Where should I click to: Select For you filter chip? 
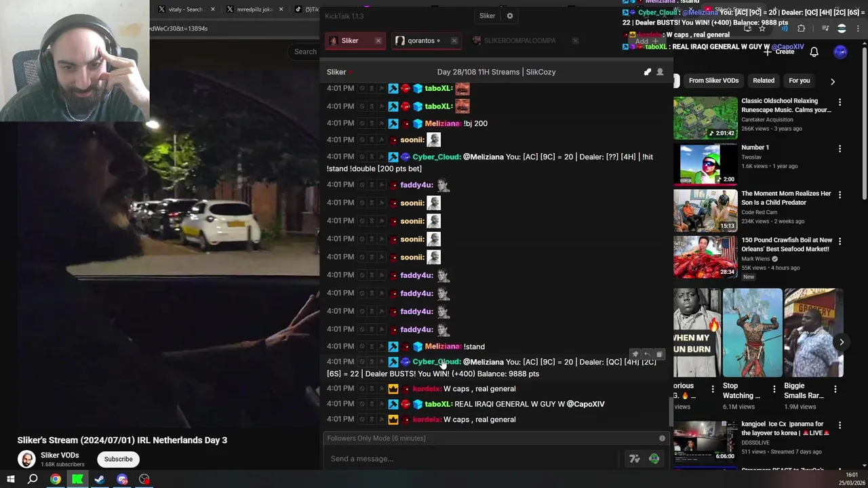pyautogui.click(x=799, y=81)
